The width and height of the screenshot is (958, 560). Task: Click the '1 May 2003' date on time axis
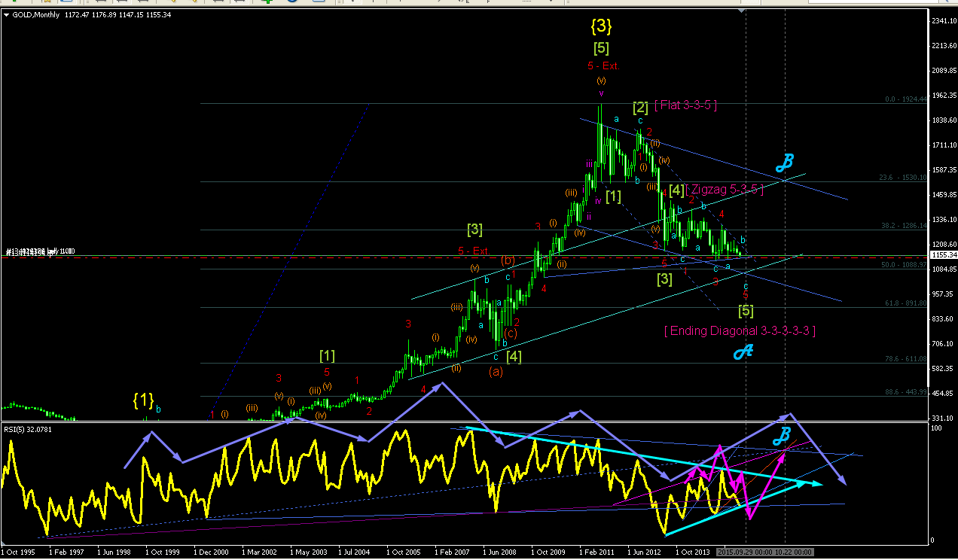tap(310, 552)
